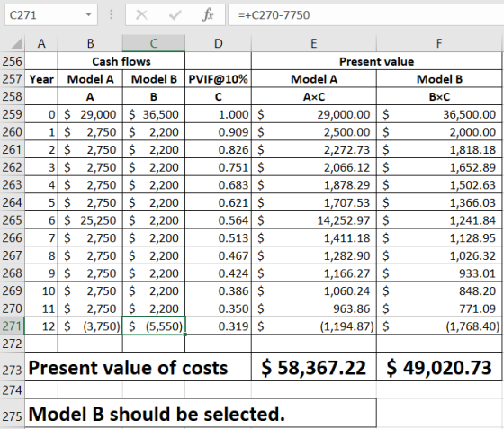504x429 pixels.
Task: Select column A header
Action: 41,43
